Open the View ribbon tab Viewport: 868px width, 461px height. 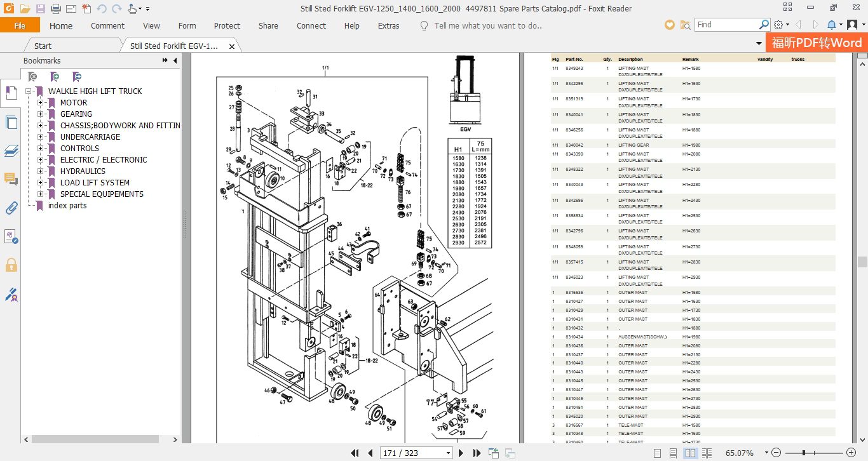pyautogui.click(x=151, y=26)
